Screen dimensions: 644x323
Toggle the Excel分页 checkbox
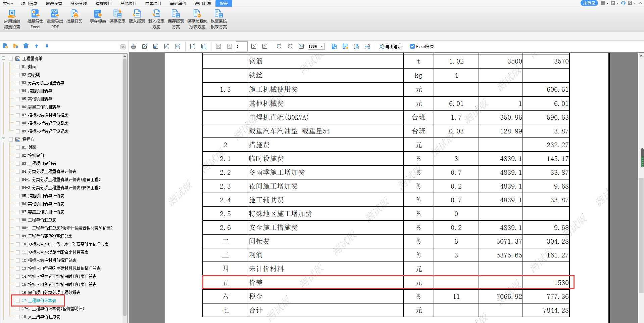[412, 46]
